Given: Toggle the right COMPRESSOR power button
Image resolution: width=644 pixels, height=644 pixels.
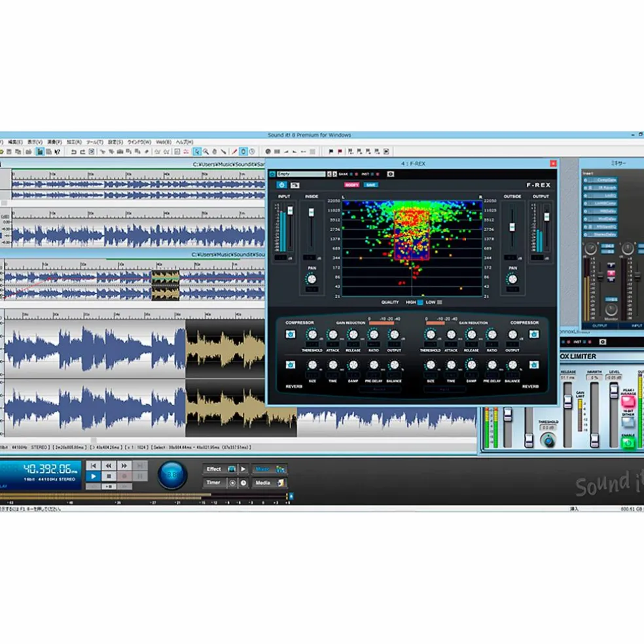Looking at the screenshot, I should (534, 334).
